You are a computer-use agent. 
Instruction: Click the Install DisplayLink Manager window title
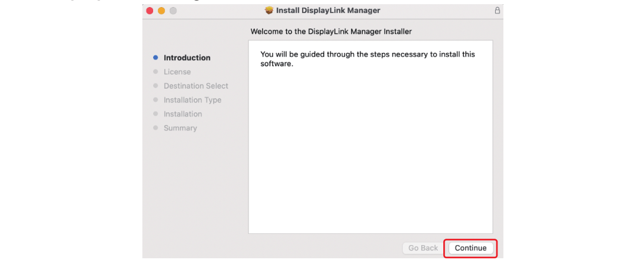tap(328, 11)
